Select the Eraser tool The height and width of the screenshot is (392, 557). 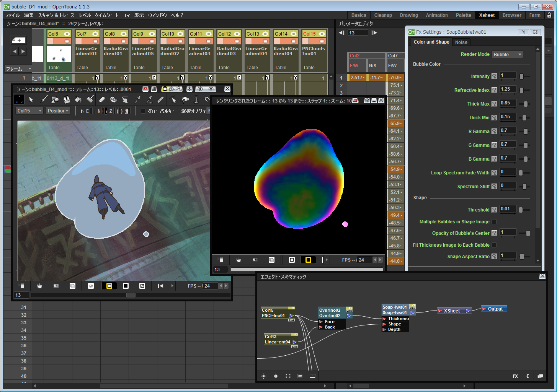102,100
